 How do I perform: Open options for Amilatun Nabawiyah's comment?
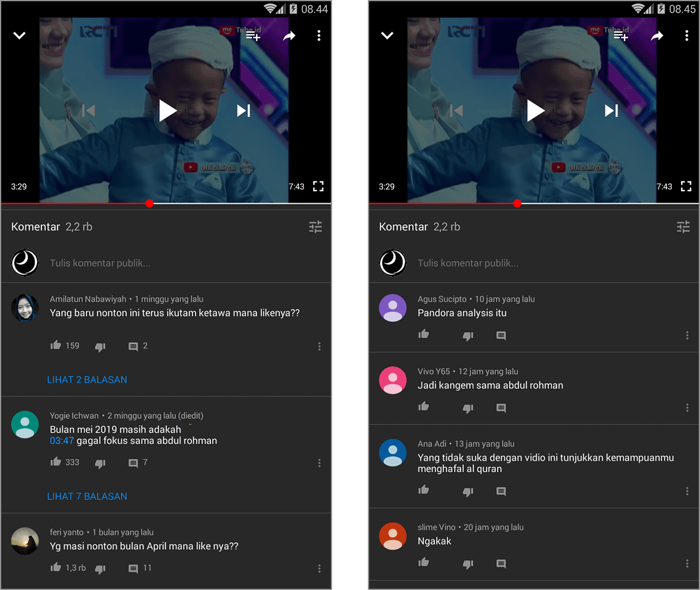(x=319, y=346)
